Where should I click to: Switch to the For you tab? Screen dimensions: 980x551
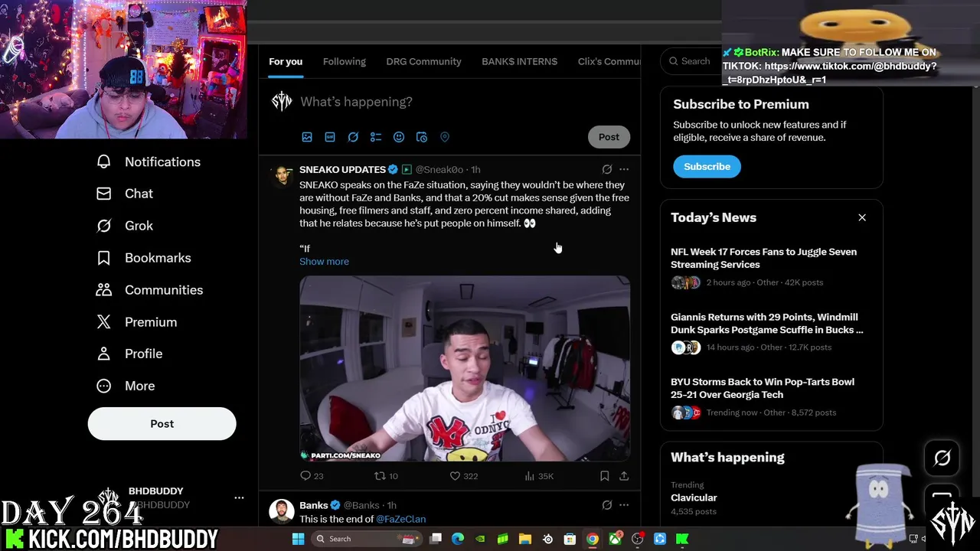(286, 61)
